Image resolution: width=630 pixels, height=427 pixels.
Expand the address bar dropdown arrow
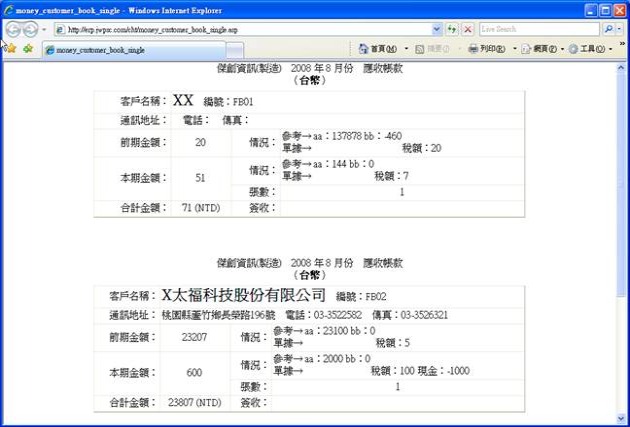point(437,29)
